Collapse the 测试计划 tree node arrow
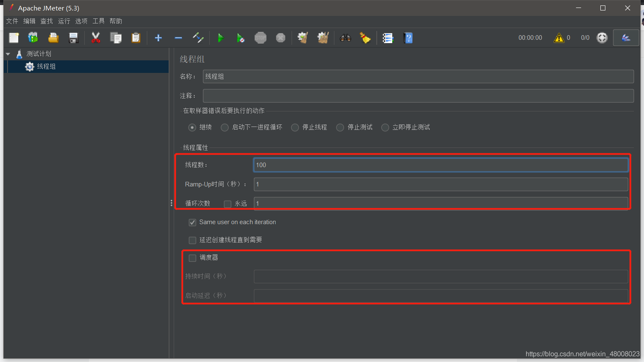The image size is (644, 362). click(x=8, y=54)
